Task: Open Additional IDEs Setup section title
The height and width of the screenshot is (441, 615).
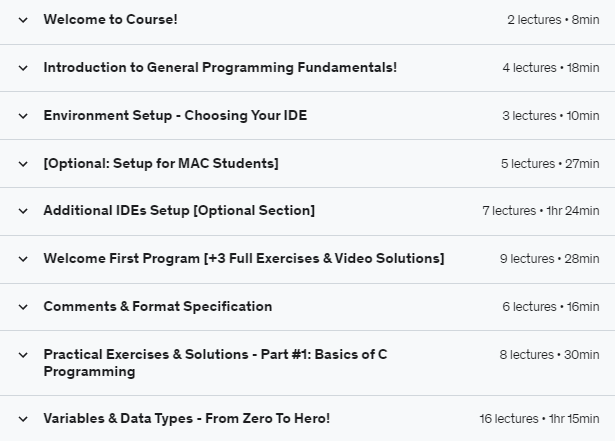Action: coord(179,211)
